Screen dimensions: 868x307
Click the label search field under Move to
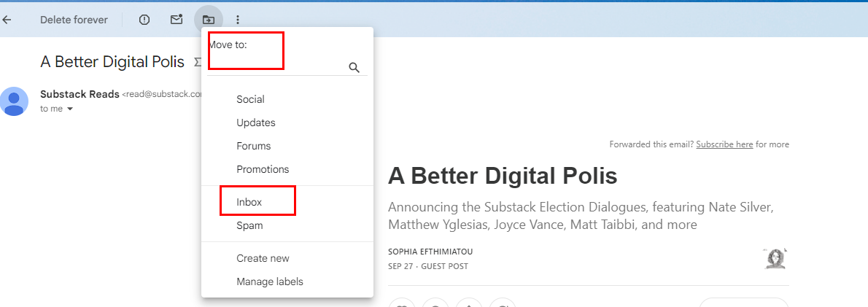click(x=277, y=68)
